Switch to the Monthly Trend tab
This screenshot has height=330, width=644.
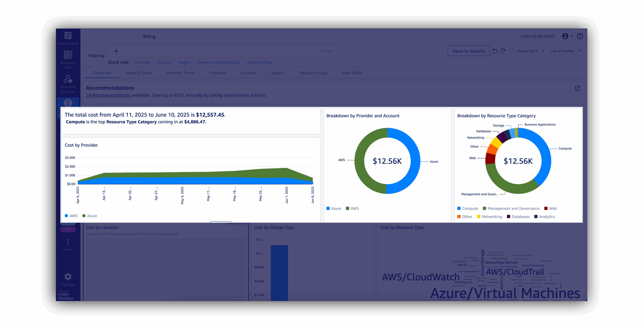181,73
